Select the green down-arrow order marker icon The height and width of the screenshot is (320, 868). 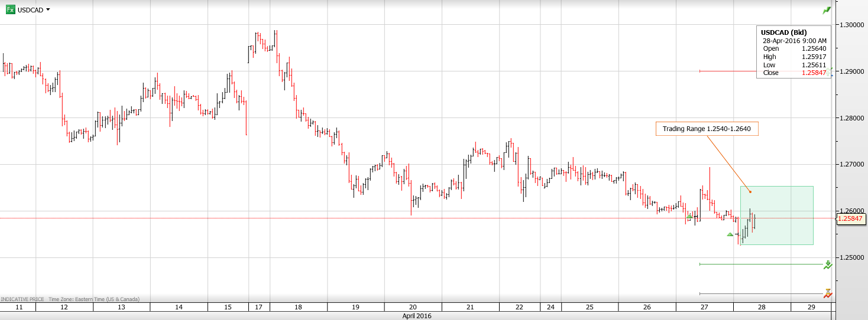tap(828, 265)
